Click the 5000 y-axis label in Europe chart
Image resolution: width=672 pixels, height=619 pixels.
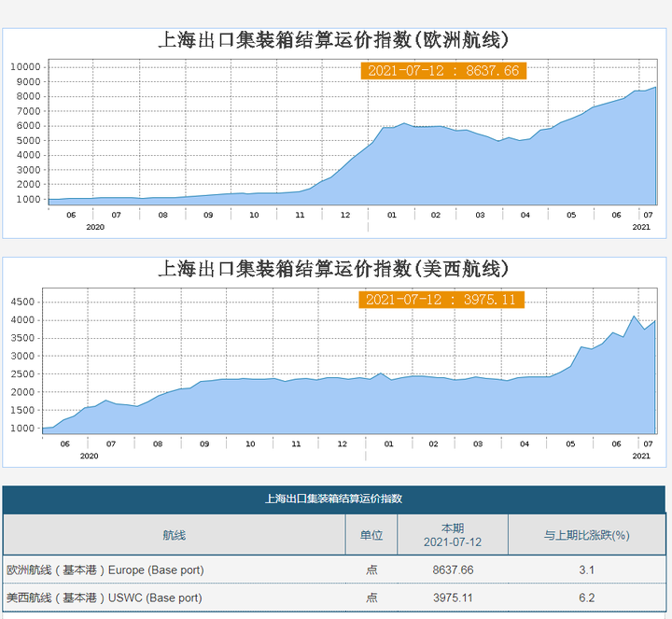(28, 141)
